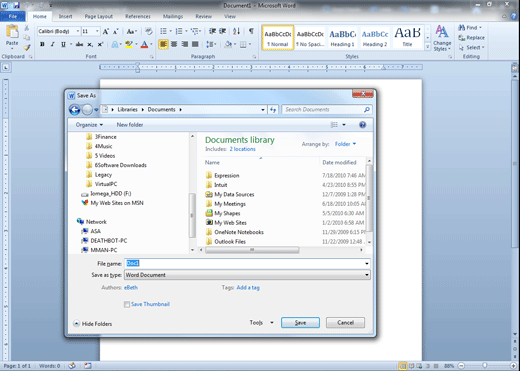Click the New folder button
Viewport: 520px width, 371px height.
(130, 125)
